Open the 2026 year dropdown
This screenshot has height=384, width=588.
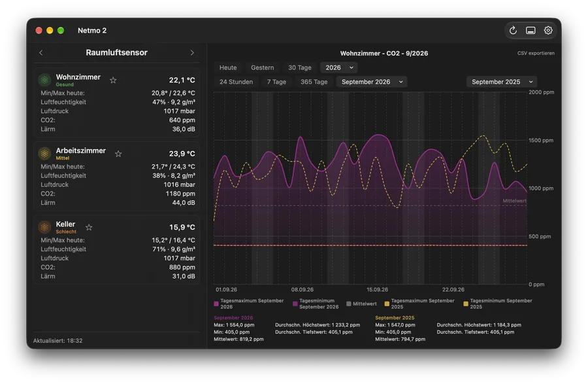tap(338, 67)
